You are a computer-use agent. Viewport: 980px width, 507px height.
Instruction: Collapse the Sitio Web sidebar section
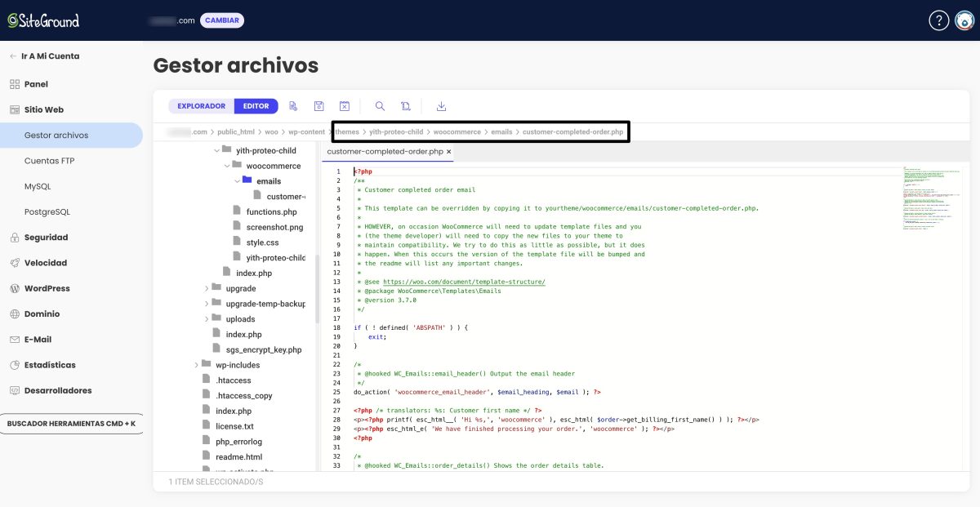click(44, 109)
